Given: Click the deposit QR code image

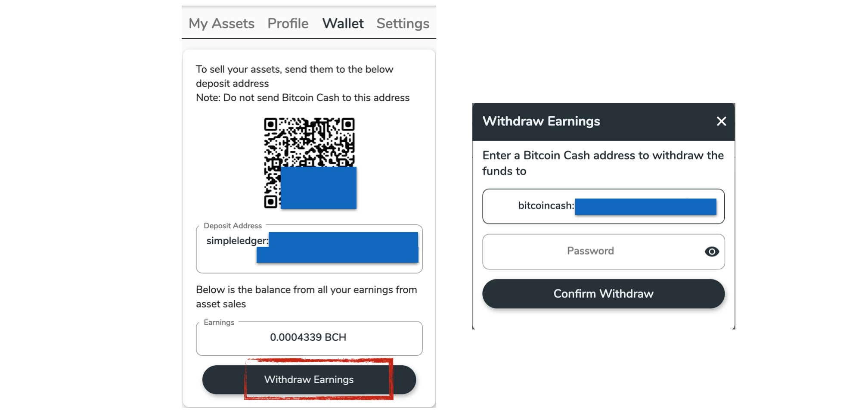Looking at the screenshot, I should (x=310, y=163).
